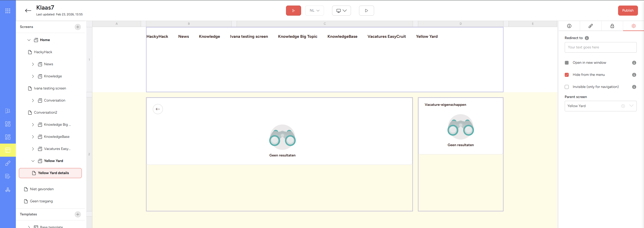The height and width of the screenshot is (228, 644).
Task: Click Knowledge Big Topic in canvas menu
Action: (298, 37)
